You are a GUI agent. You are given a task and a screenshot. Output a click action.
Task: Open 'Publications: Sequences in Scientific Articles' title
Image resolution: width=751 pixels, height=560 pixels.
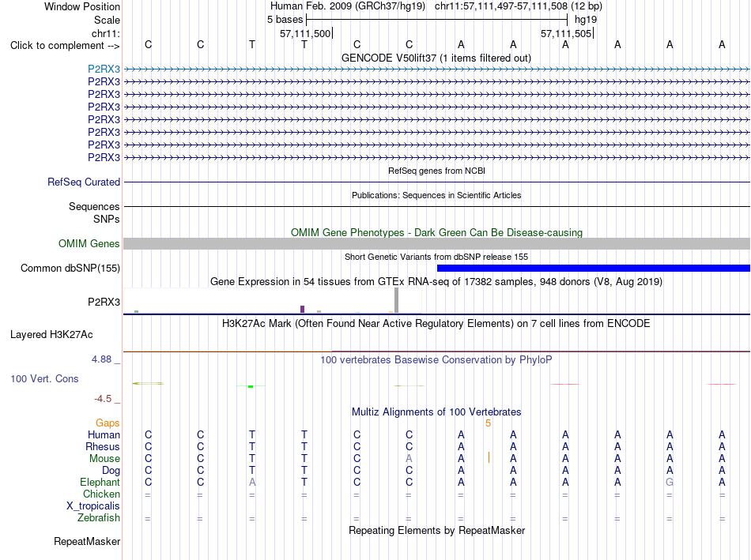coord(436,195)
